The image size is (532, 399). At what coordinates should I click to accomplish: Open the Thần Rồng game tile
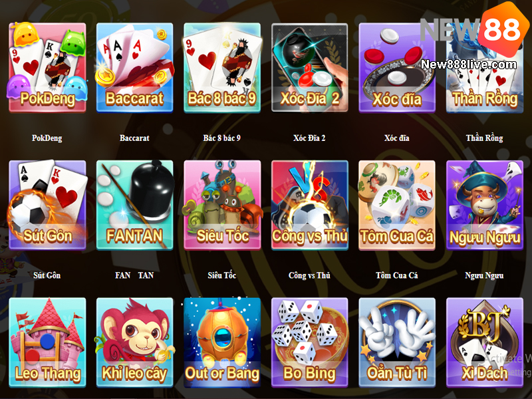pos(485,67)
